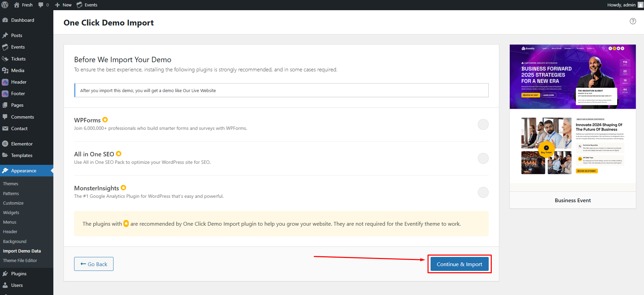Click the comments bubble icon in admin bar
The width and height of the screenshot is (644, 295).
tap(41, 5)
